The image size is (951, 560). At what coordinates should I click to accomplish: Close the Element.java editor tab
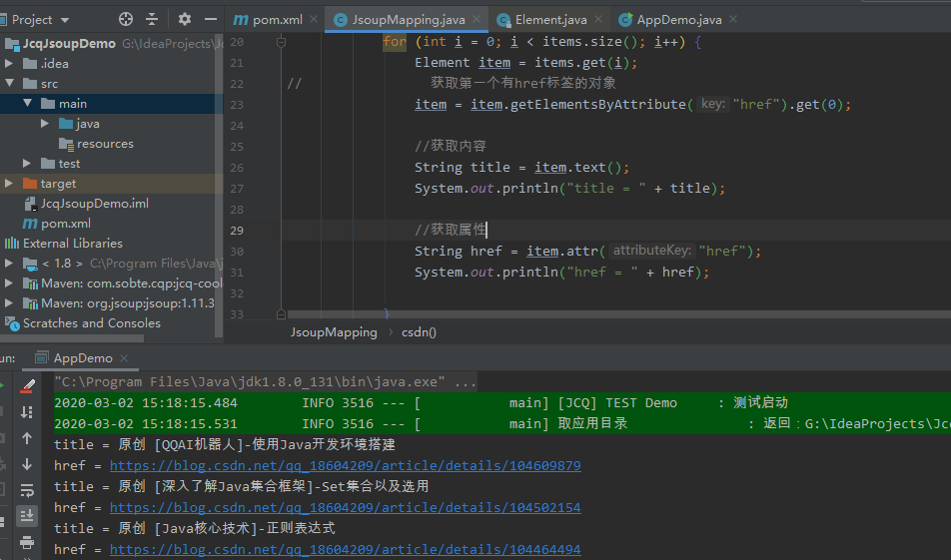click(598, 19)
